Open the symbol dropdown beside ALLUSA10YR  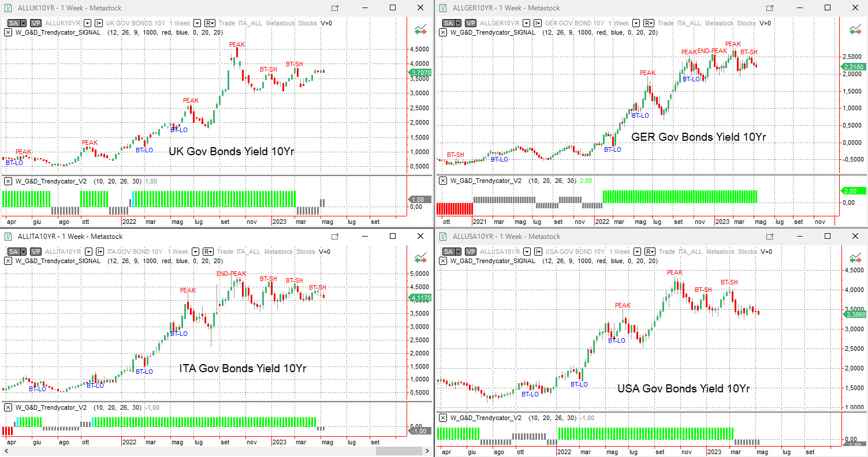pos(526,252)
